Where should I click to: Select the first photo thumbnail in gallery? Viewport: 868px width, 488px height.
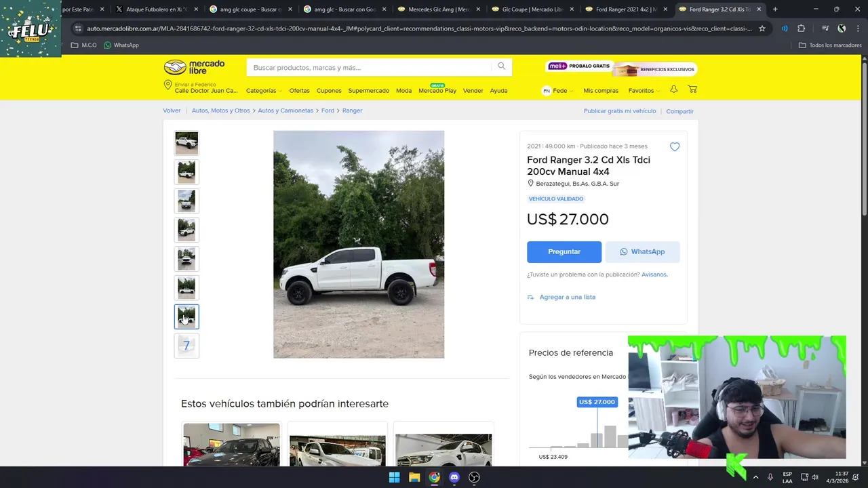coord(186,143)
